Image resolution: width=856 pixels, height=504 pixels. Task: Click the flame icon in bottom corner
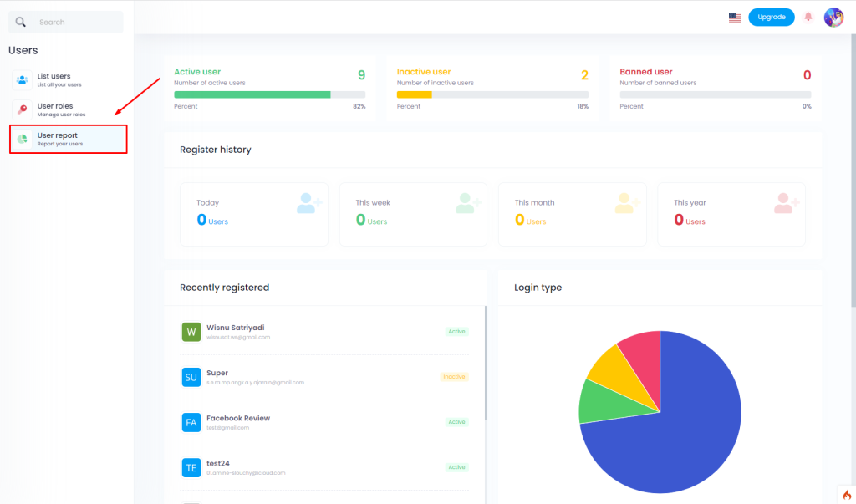846,495
